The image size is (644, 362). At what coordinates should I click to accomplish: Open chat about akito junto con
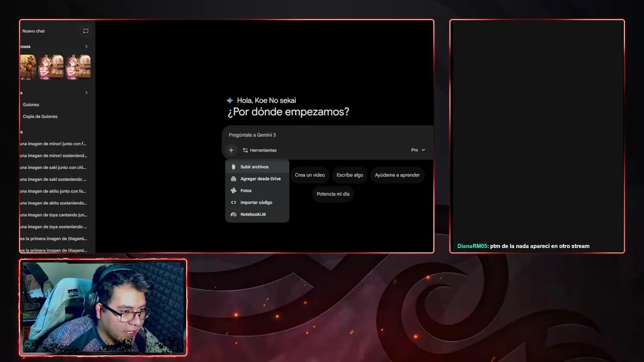click(x=53, y=191)
